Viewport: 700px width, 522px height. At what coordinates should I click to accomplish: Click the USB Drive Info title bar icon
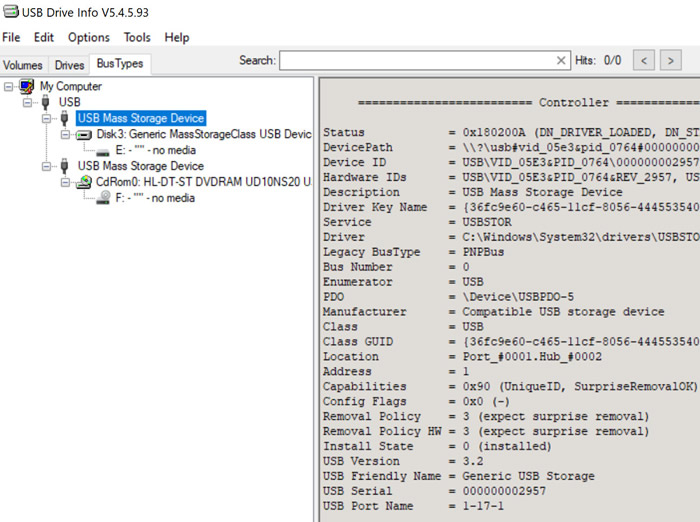[11, 11]
